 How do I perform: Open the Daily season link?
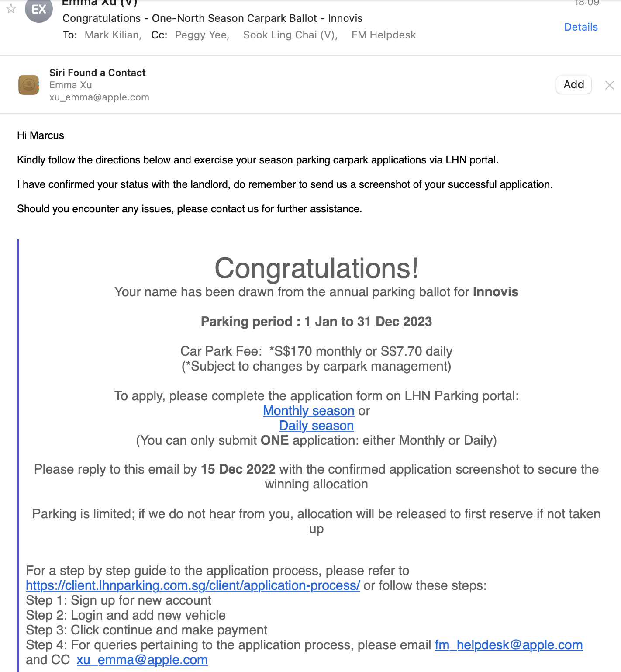tap(316, 426)
